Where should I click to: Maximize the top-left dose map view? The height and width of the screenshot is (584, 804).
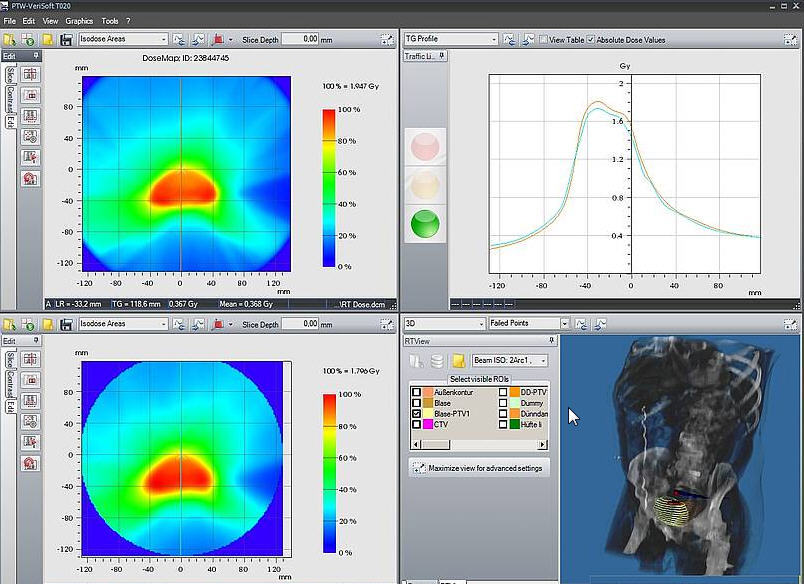[387, 39]
